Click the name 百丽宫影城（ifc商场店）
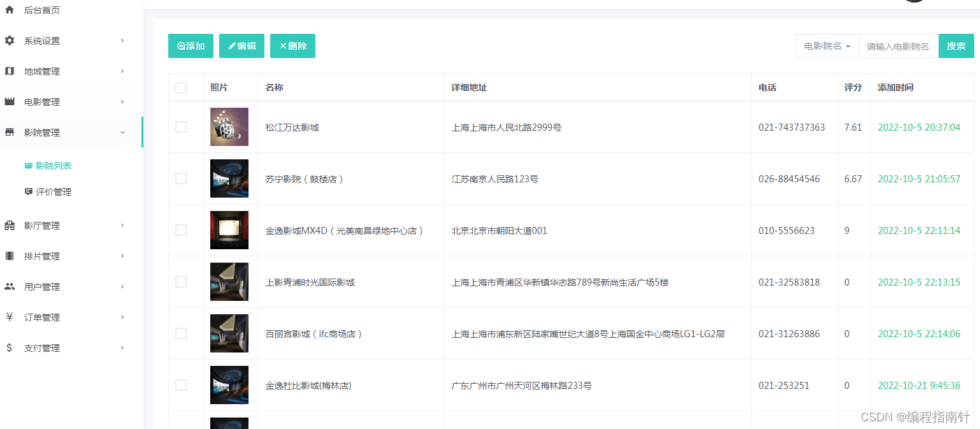This screenshot has height=429, width=980. pos(314,334)
